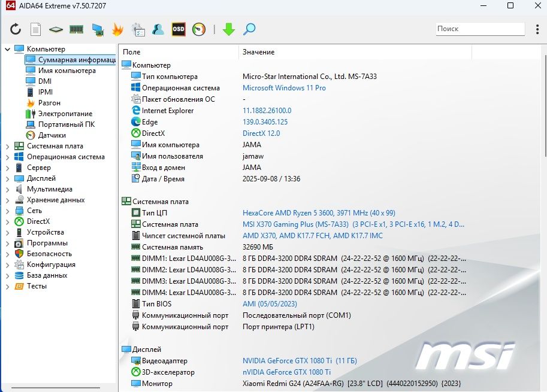
Task: Click the tree pane horizontal scrollbar
Action: [56, 387]
